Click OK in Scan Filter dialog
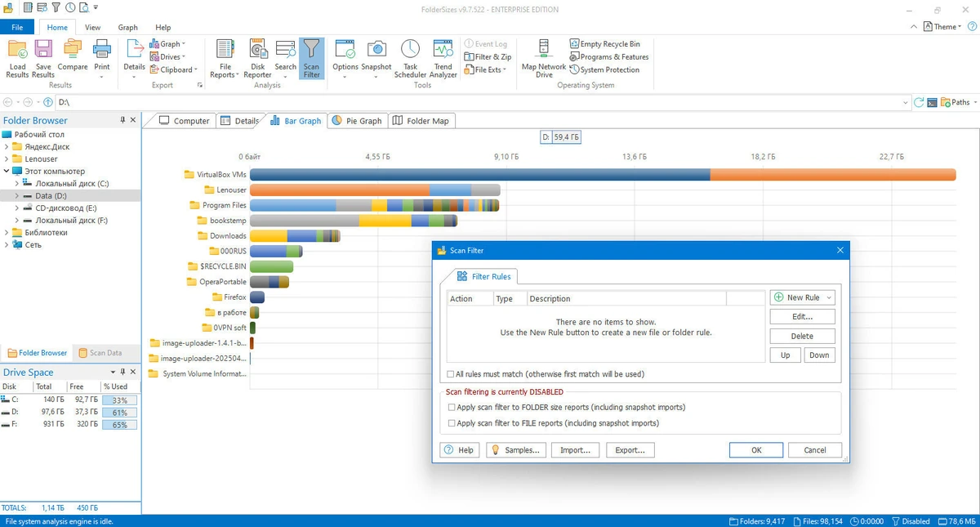The height and width of the screenshot is (527, 980). (x=756, y=450)
